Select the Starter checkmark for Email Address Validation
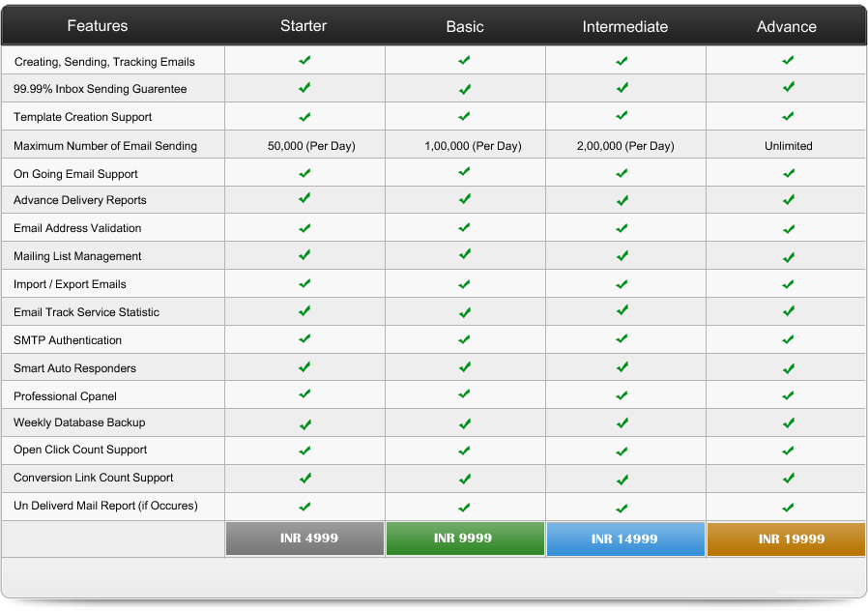The image size is (868, 611). point(304,228)
